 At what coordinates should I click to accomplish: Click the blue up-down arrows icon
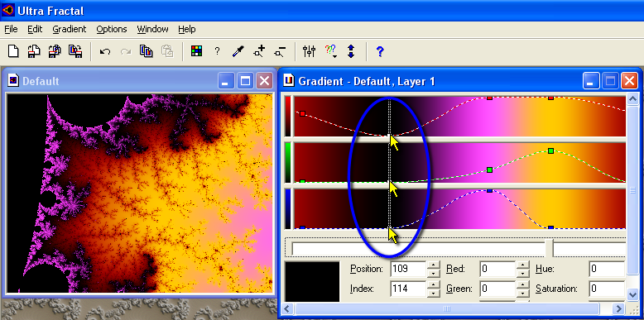351,51
